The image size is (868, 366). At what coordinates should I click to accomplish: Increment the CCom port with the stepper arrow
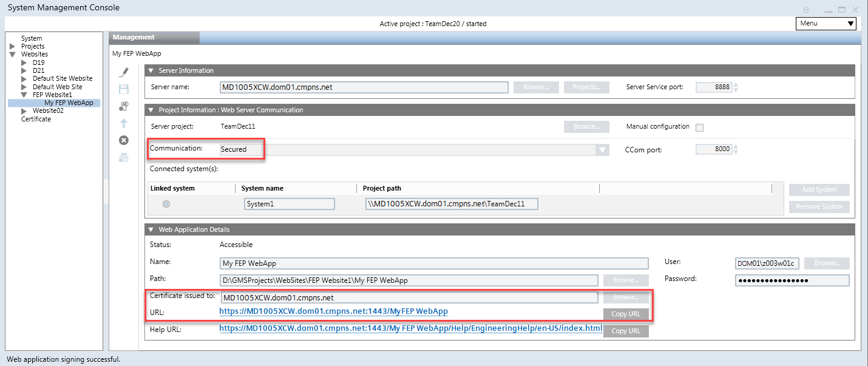(x=735, y=146)
